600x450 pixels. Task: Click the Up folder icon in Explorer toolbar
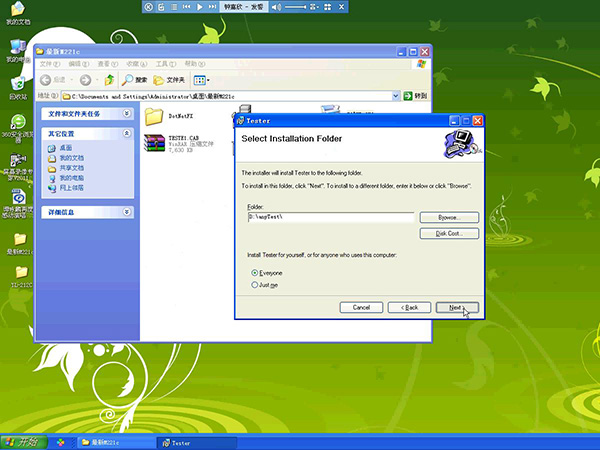tap(110, 79)
